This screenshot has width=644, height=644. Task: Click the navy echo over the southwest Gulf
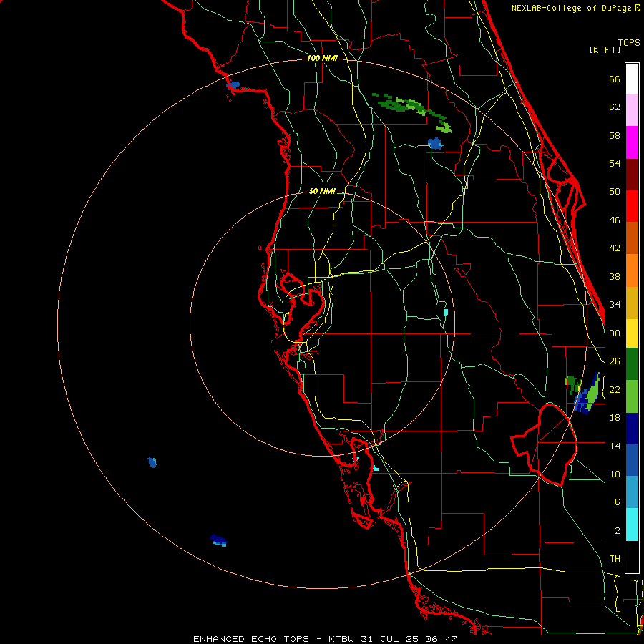[218, 540]
